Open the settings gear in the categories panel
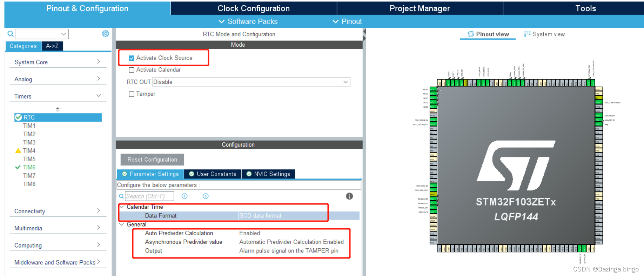This screenshot has height=276, width=644. (106, 34)
